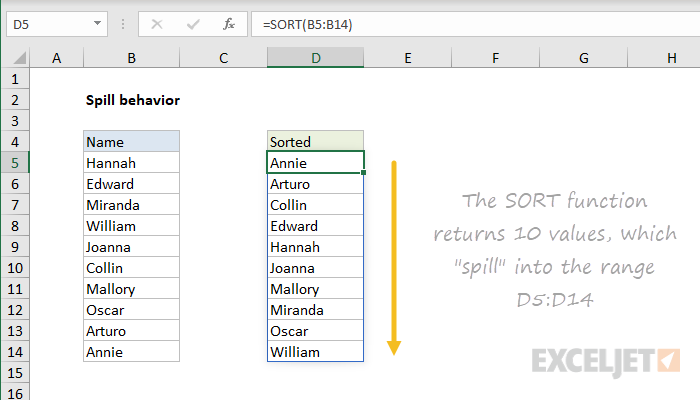The image size is (700, 400).
Task: Click the vertical dots beside Name Box
Action: [x=123, y=24]
